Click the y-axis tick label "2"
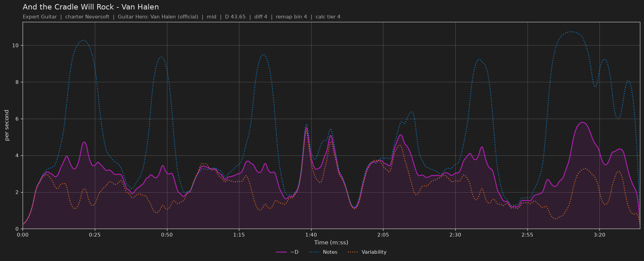Viewport: 644px width, 261px height. coord(17,193)
